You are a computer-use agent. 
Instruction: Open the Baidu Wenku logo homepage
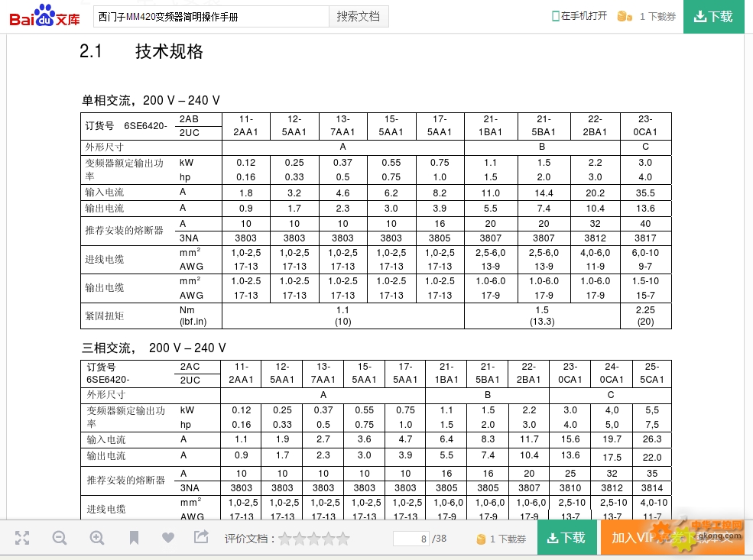pos(44,16)
